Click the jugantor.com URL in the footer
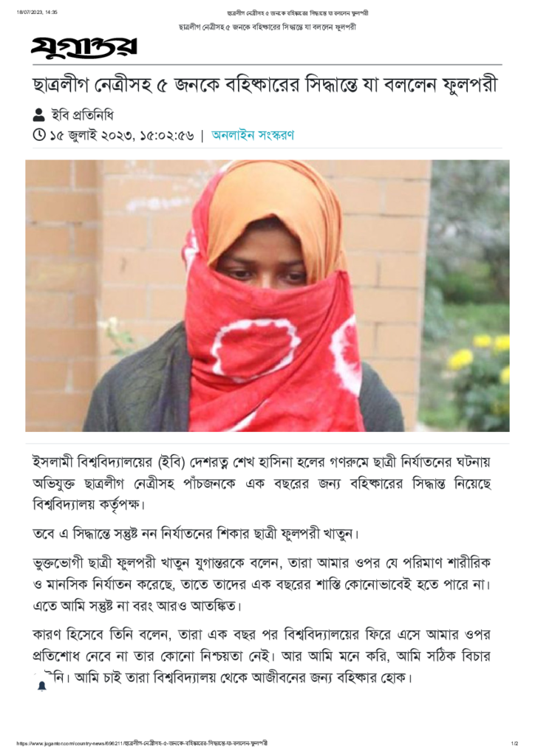Screen dimensions: 535x756 142,743
